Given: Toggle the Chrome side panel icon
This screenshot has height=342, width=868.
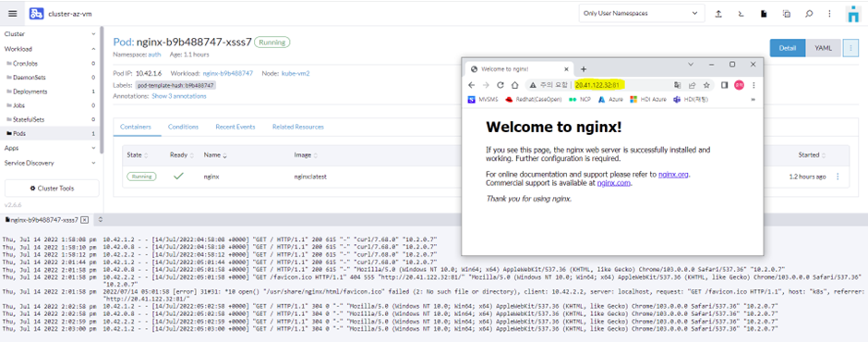Looking at the screenshot, I should click(x=725, y=85).
